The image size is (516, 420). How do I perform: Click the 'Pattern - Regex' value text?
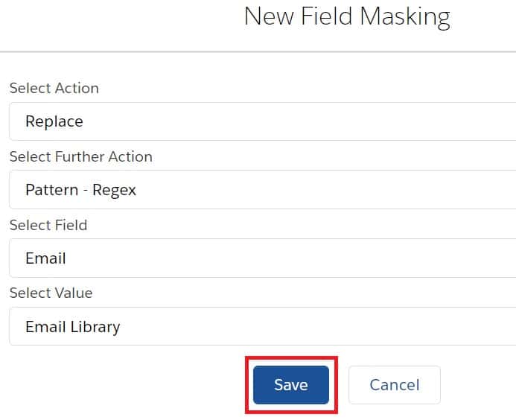pos(80,190)
